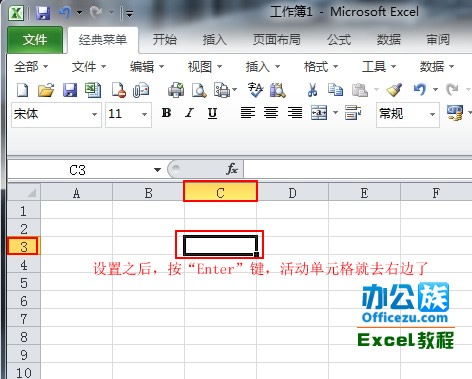472x379 pixels.
Task: Click the Paste clipboard icon
Action: pos(360,90)
